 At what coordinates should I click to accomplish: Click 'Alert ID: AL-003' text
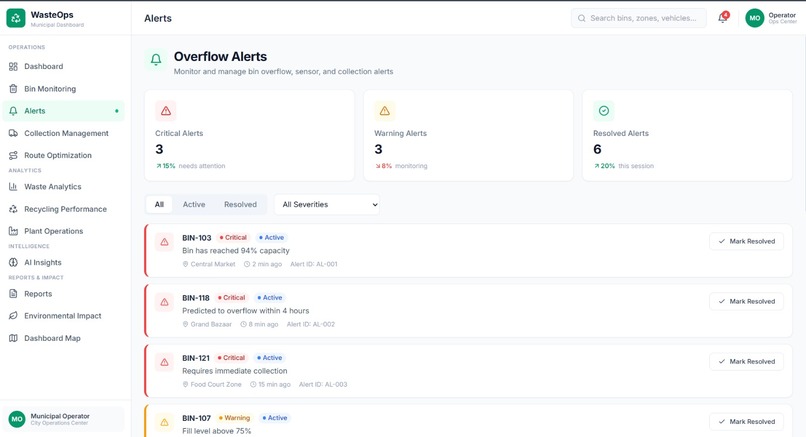click(x=323, y=385)
